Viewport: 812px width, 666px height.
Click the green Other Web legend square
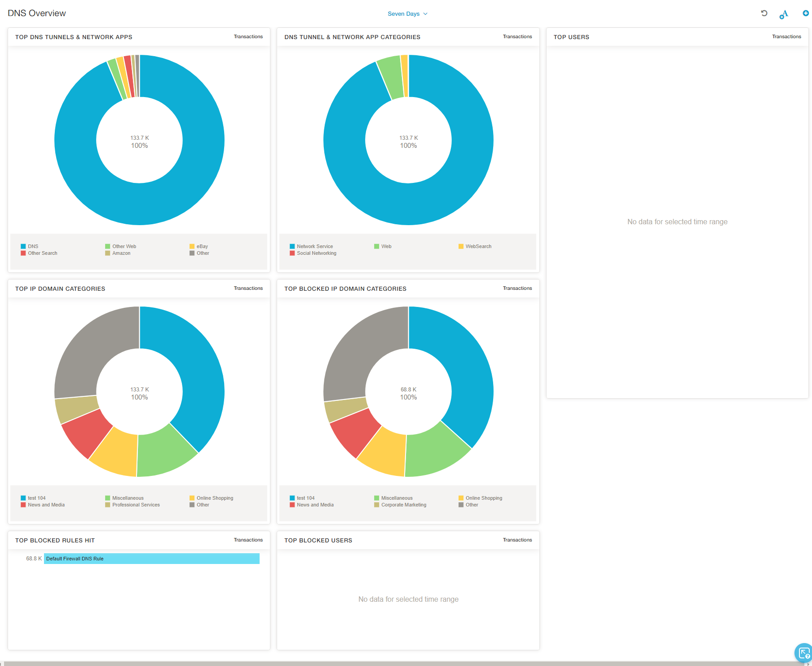(x=108, y=247)
